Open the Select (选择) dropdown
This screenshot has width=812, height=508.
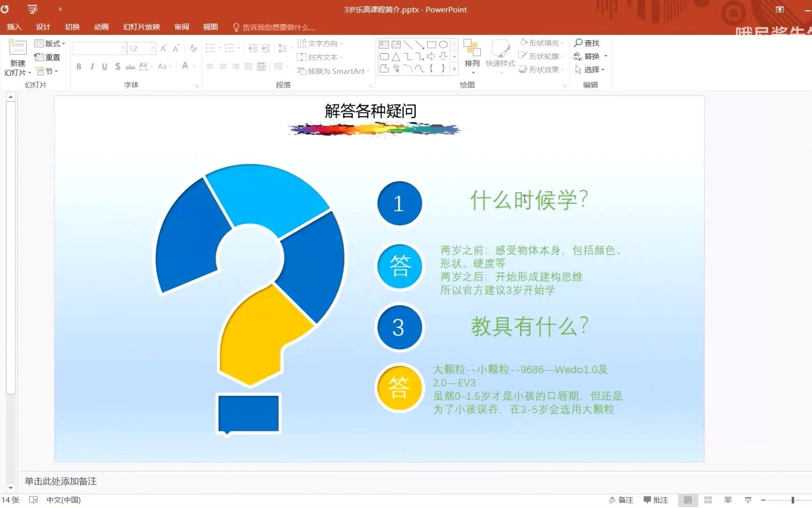click(x=589, y=69)
